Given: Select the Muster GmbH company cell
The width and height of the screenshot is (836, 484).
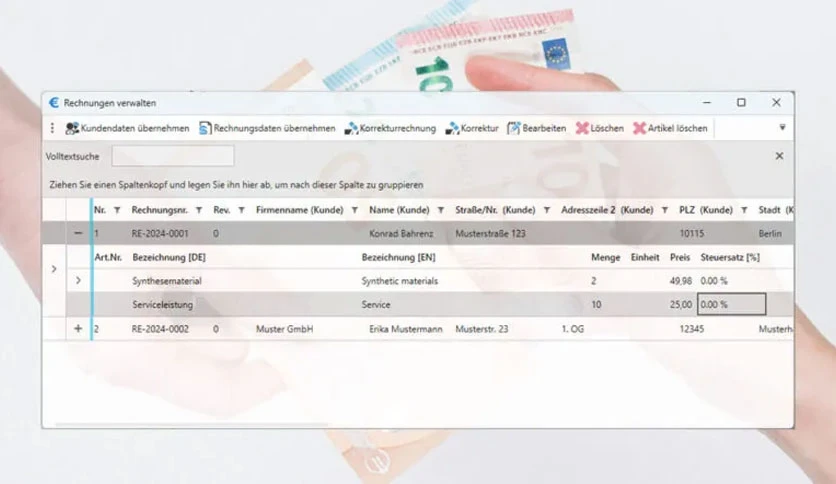Looking at the screenshot, I should (x=284, y=329).
